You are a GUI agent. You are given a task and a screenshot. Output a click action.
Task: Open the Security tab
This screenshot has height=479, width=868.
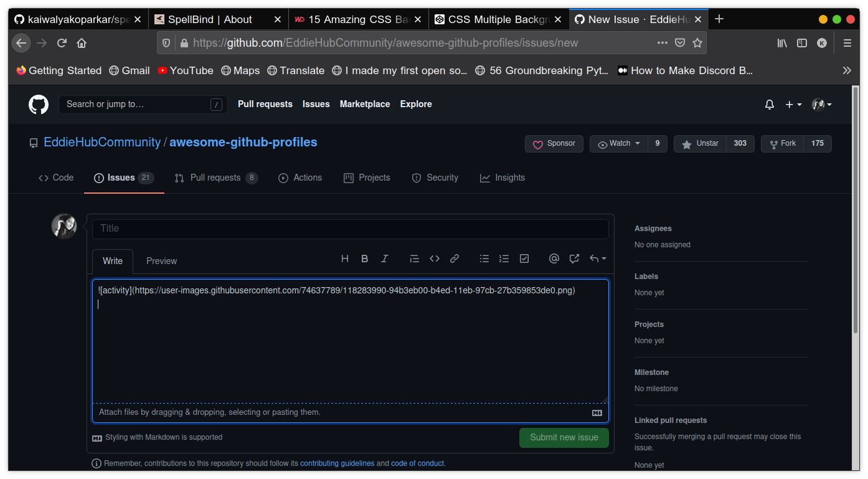(x=435, y=178)
